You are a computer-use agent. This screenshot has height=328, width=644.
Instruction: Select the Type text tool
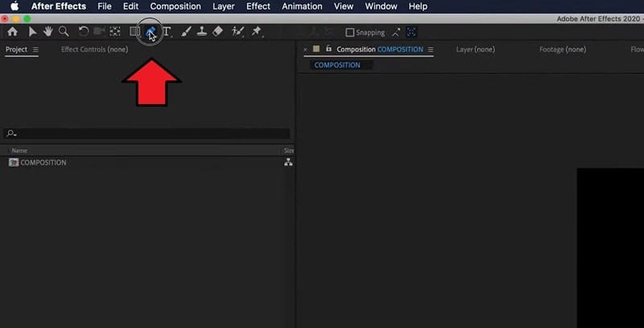pyautogui.click(x=167, y=31)
